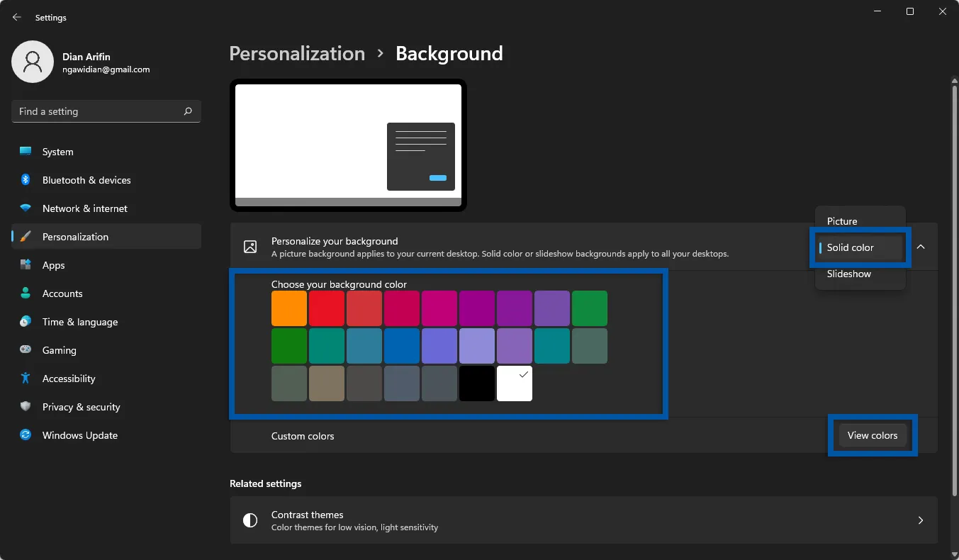This screenshot has width=959, height=560.
Task: Click the Windows Update refresh icon
Action: [26, 435]
